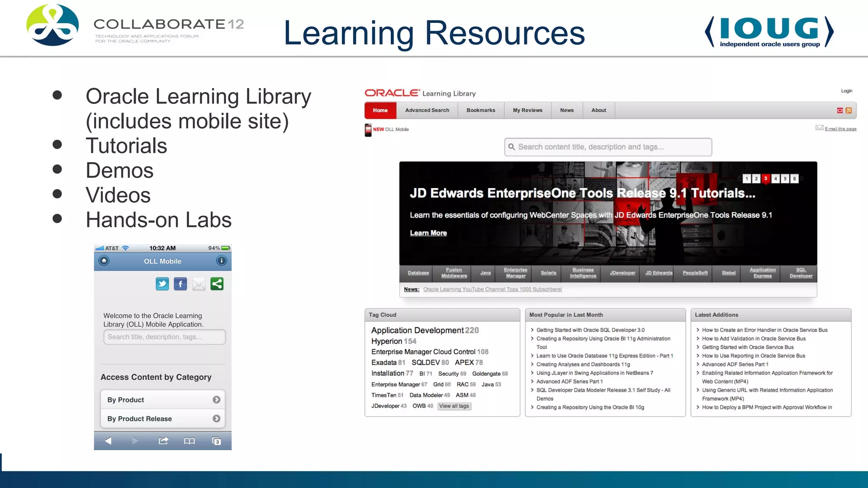Viewport: 868px width, 488px height.
Task: Click the desktop search content field
Action: 608,147
